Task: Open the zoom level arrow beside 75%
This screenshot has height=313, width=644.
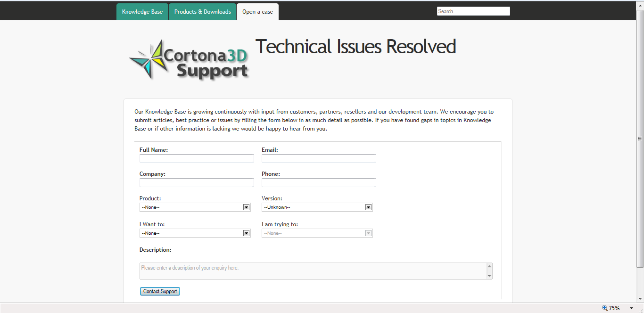Action: click(x=631, y=308)
